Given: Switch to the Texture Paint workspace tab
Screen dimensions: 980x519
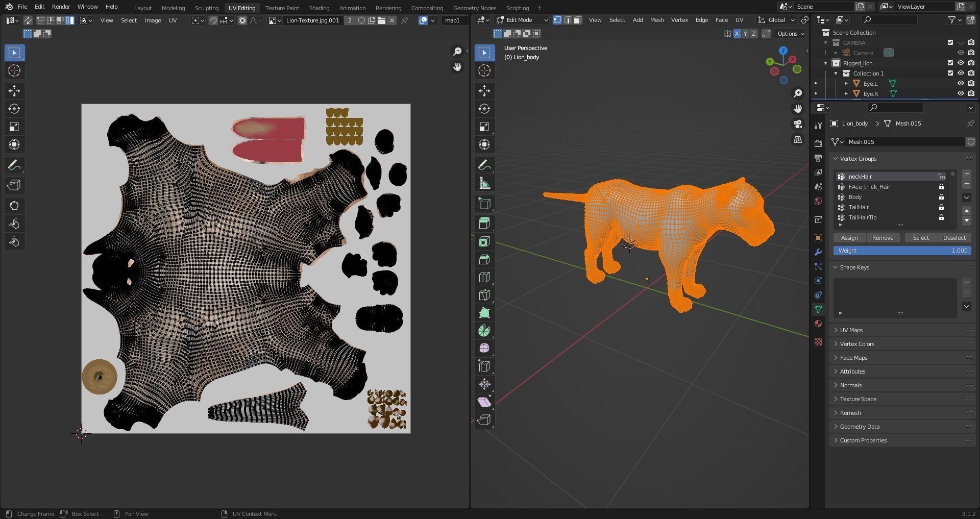Looking at the screenshot, I should [x=282, y=8].
